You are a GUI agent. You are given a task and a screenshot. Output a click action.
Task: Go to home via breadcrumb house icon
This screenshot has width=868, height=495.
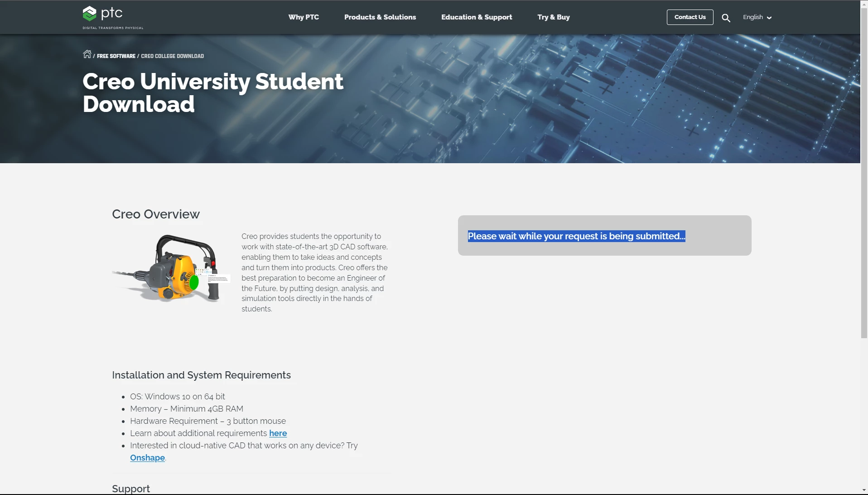87,54
